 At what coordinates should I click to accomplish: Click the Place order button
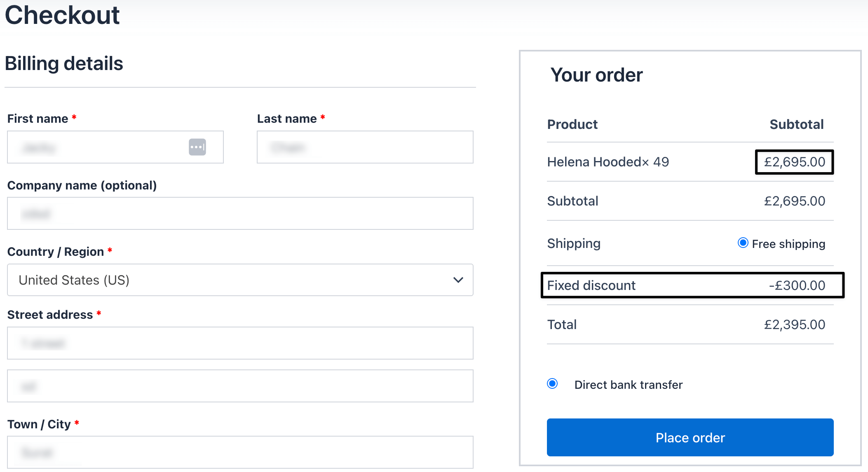[x=690, y=437]
